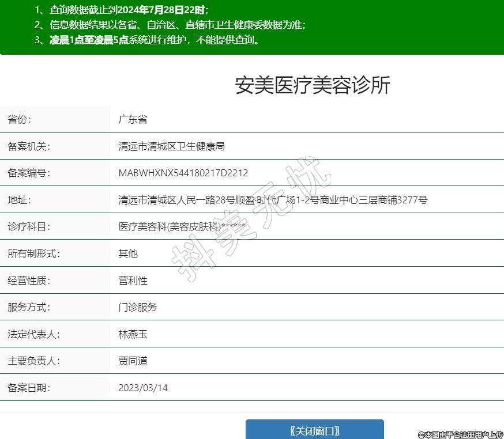Image resolution: width=504 pixels, height=439 pixels.
Task: Select the 备案编号 value MABWHXNX544180217D2212
Action: (183, 173)
